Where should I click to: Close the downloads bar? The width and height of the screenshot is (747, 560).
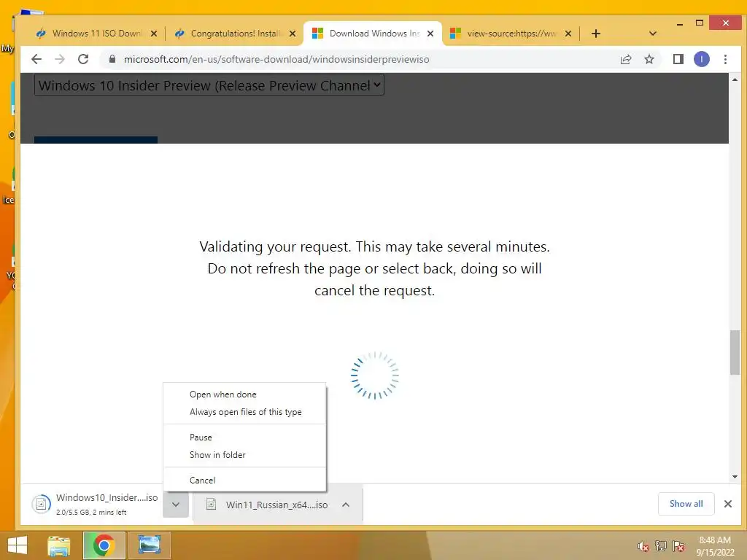point(727,504)
